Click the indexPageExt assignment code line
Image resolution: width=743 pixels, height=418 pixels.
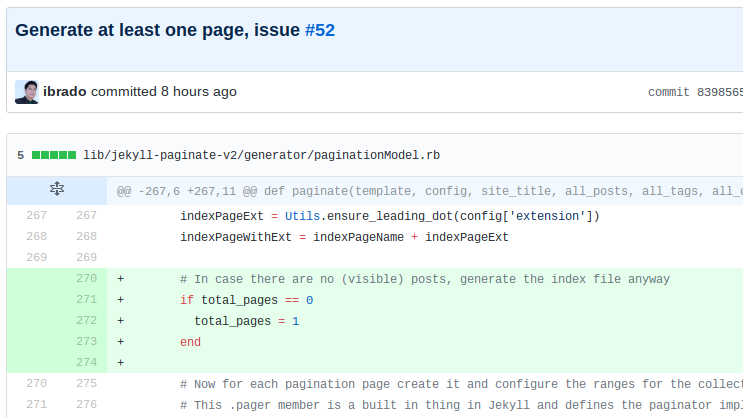coord(389,216)
